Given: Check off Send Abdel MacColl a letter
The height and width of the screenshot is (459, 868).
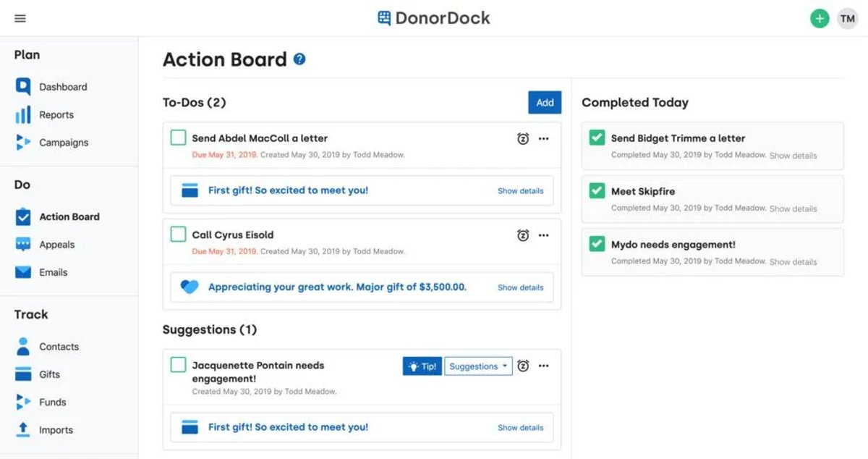Looking at the screenshot, I should [178, 138].
